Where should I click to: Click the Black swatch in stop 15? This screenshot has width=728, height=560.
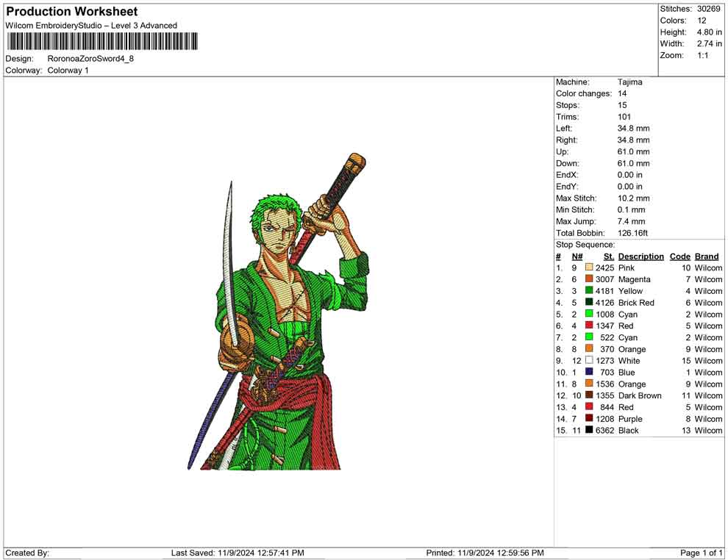(589, 431)
